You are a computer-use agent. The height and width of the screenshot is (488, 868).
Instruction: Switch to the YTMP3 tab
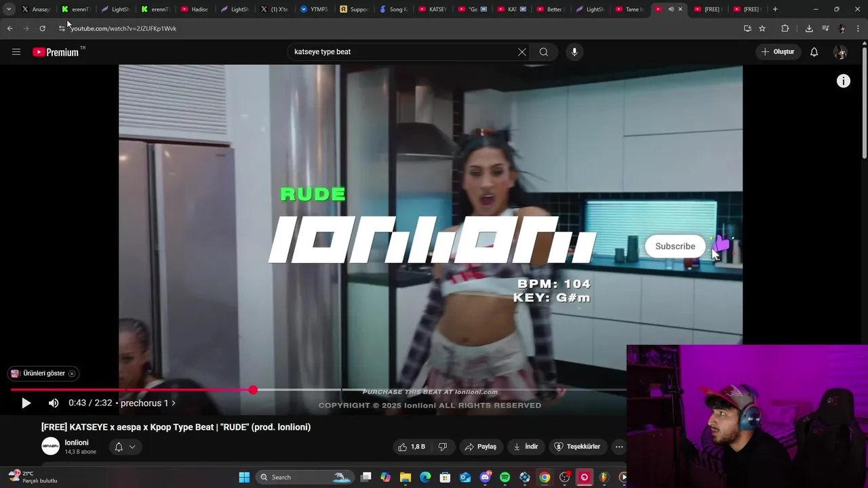pos(314,9)
